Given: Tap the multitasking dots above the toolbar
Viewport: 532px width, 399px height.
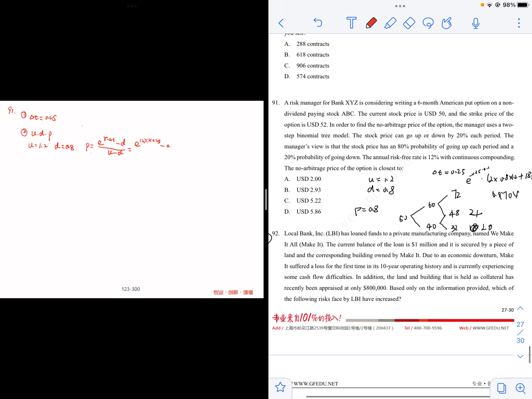Looking at the screenshot, I should (x=400, y=6).
